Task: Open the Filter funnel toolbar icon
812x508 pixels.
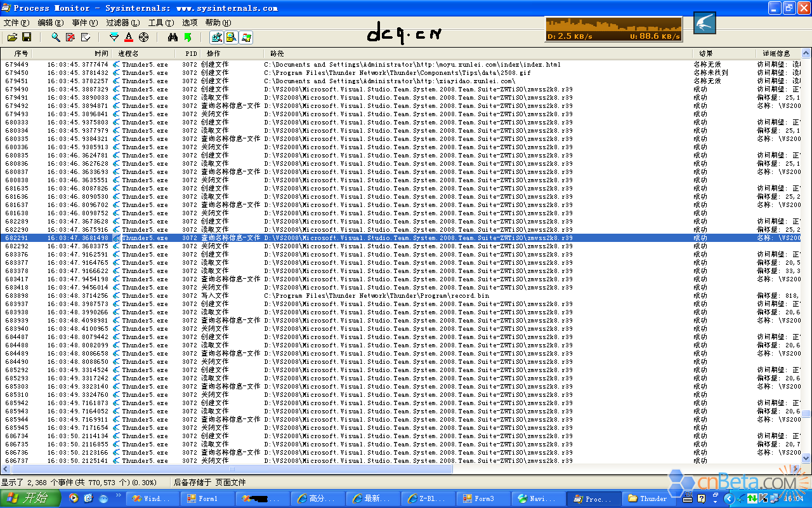Action: point(114,37)
